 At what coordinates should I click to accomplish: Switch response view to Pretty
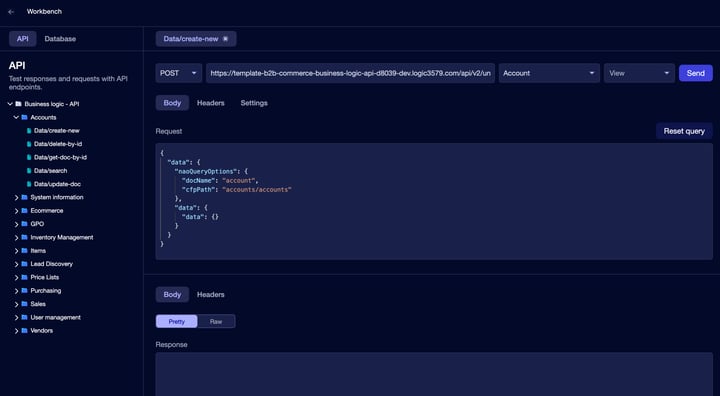pyautogui.click(x=177, y=322)
